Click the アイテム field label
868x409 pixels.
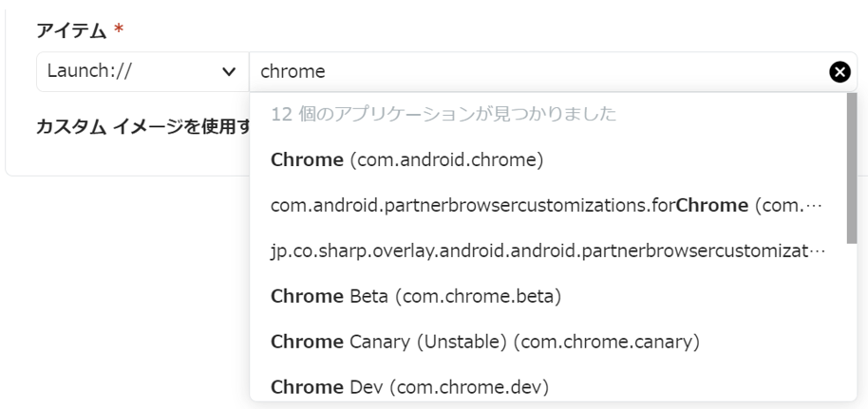[x=71, y=31]
